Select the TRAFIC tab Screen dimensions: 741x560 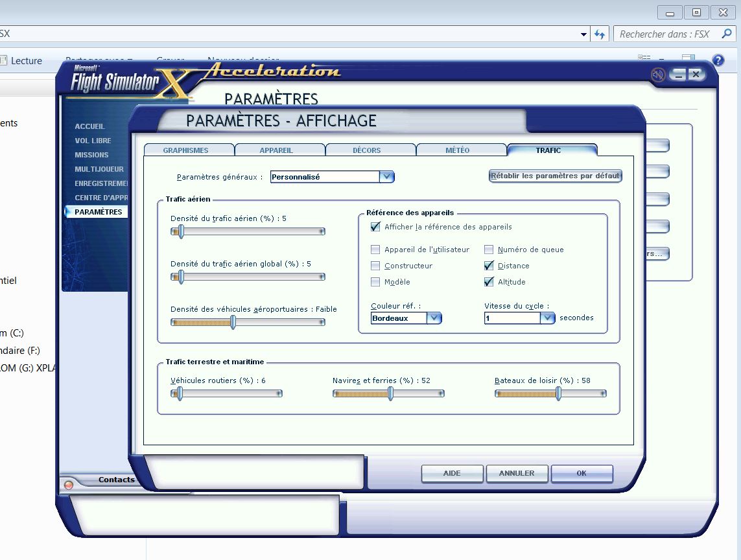pyautogui.click(x=548, y=150)
